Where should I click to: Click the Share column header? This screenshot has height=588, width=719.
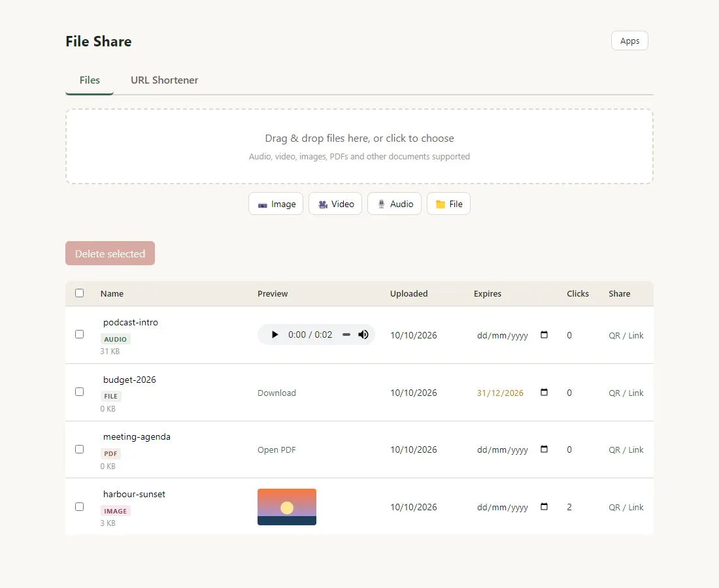(x=620, y=294)
